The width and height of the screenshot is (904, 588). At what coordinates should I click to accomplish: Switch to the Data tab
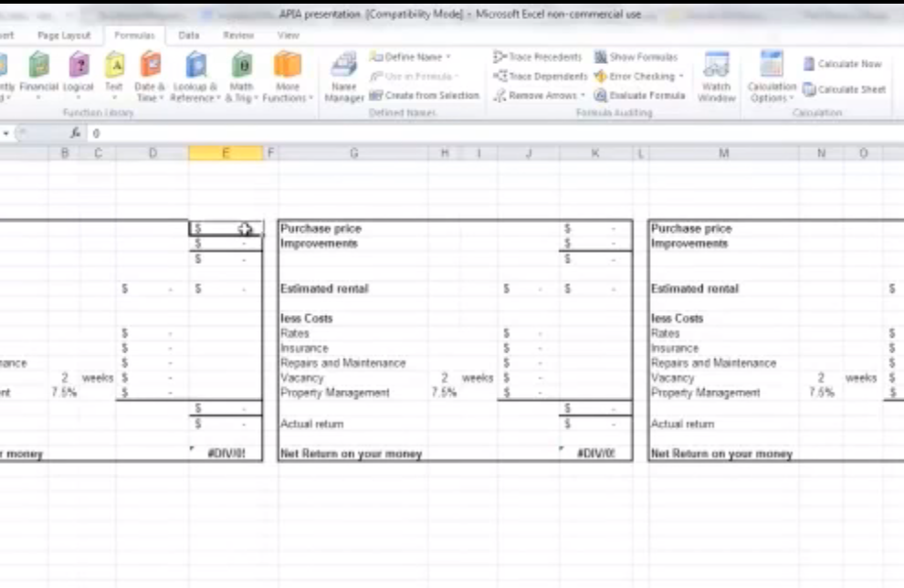(x=189, y=36)
